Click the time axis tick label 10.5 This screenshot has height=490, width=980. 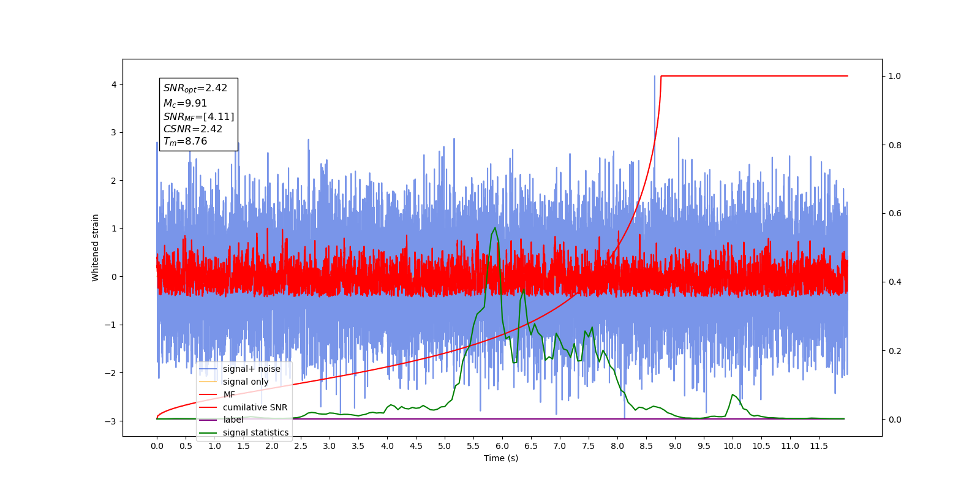pos(761,446)
